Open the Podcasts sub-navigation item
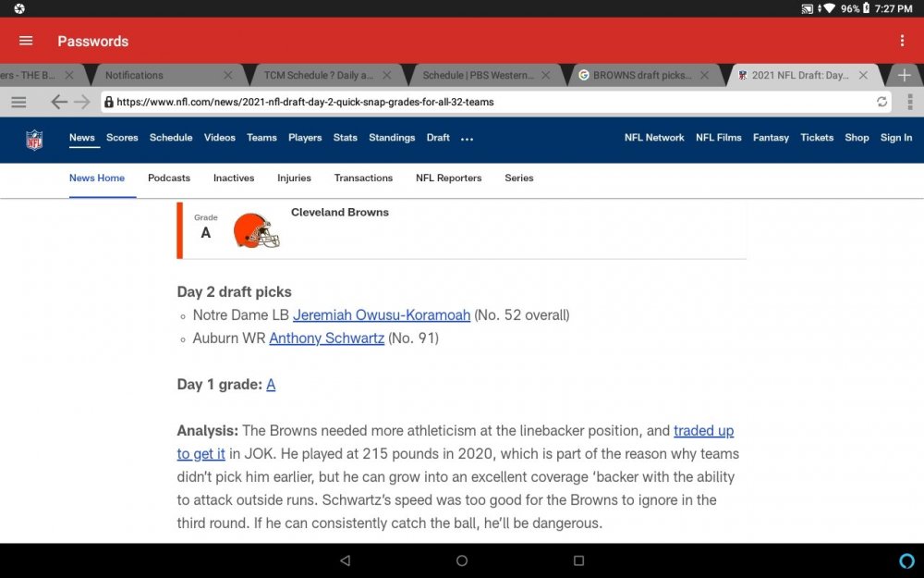 point(169,178)
